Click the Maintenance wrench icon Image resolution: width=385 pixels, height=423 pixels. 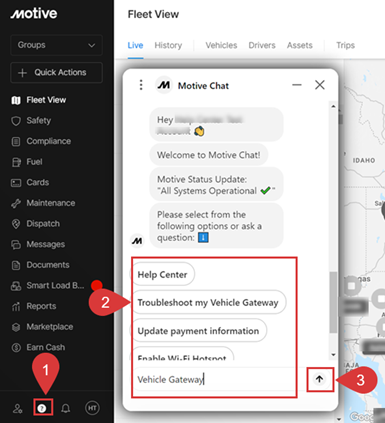[x=16, y=203]
